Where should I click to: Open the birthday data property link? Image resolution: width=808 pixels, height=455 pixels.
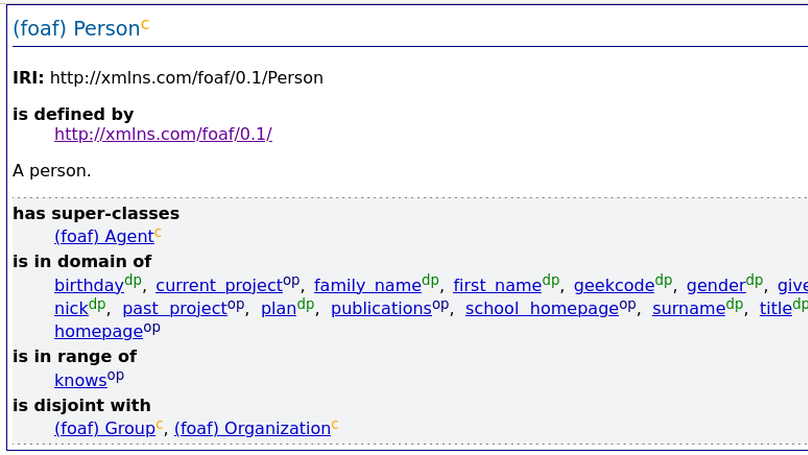(89, 286)
